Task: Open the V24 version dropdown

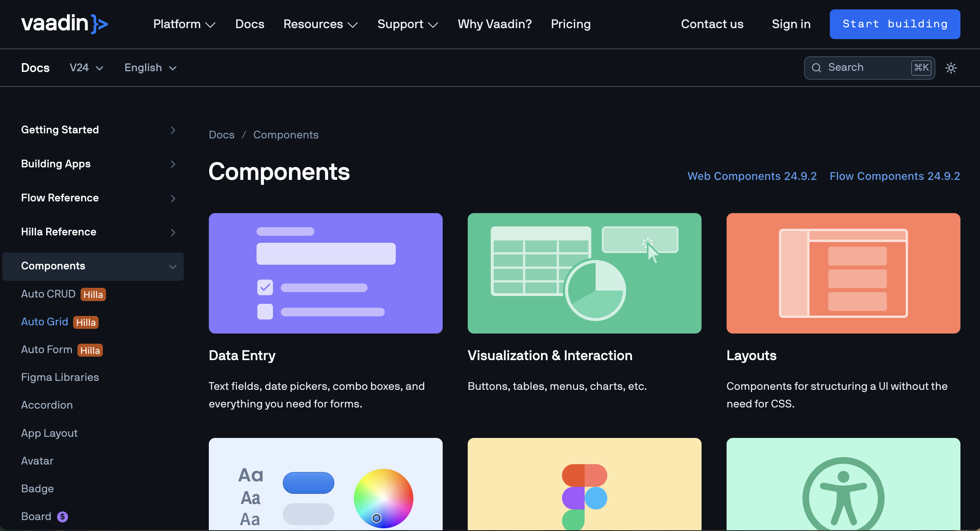Action: 86,68
